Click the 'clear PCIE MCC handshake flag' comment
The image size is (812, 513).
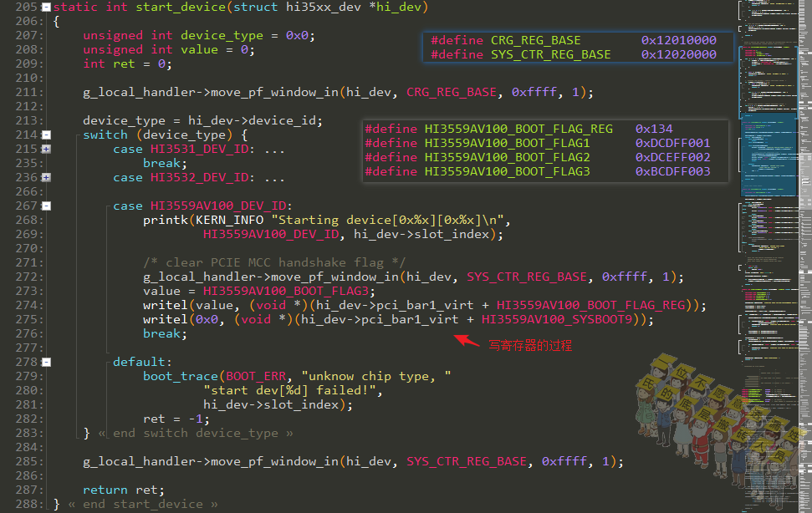(274, 262)
